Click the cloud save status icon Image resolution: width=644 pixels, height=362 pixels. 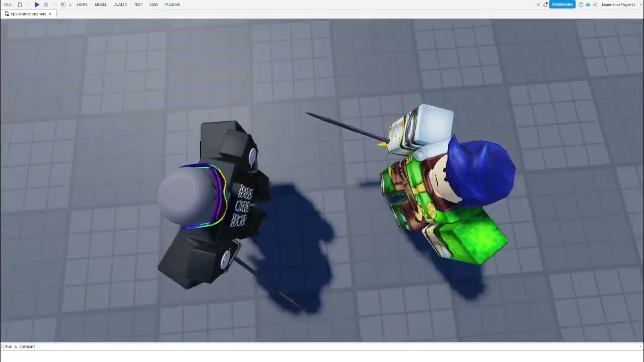[588, 5]
